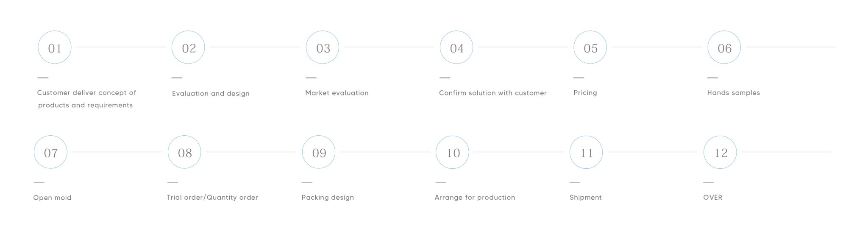Click the 'Arrange for production' text
Image resolution: width=868 pixels, height=226 pixels.
click(x=475, y=198)
